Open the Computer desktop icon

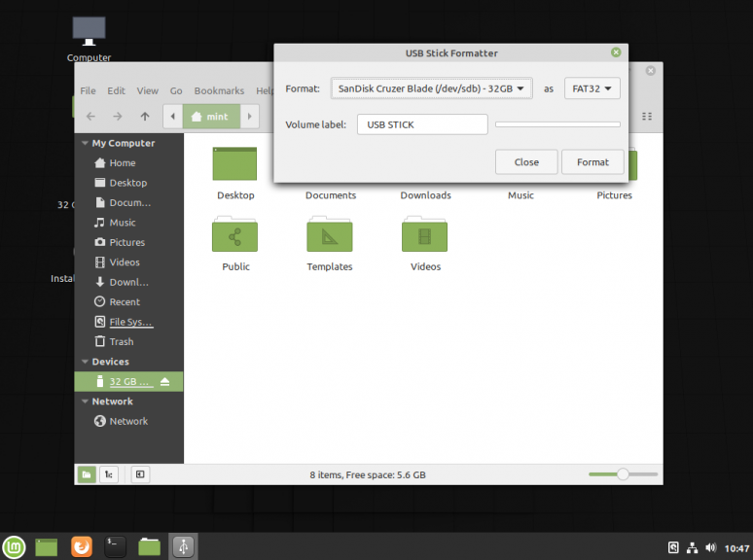click(89, 31)
